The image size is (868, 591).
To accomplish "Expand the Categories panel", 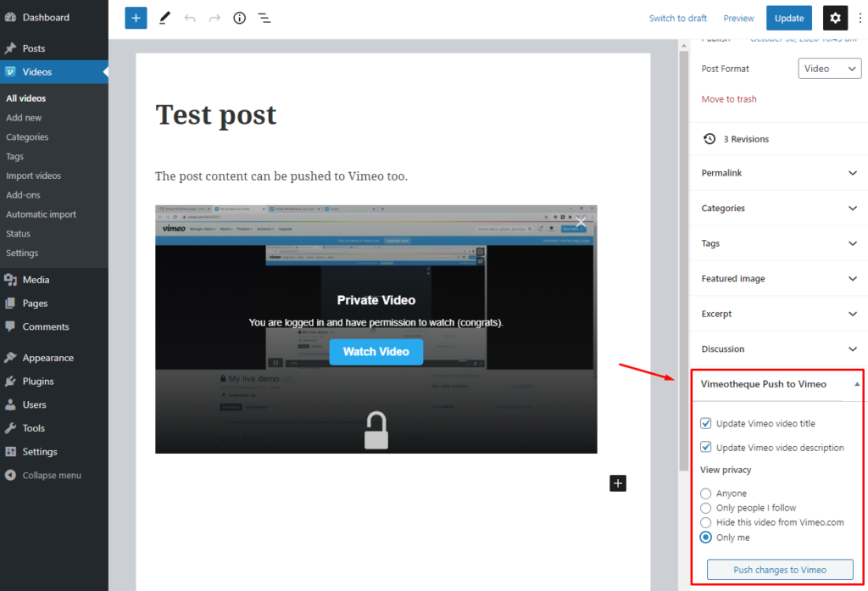I will [x=778, y=208].
